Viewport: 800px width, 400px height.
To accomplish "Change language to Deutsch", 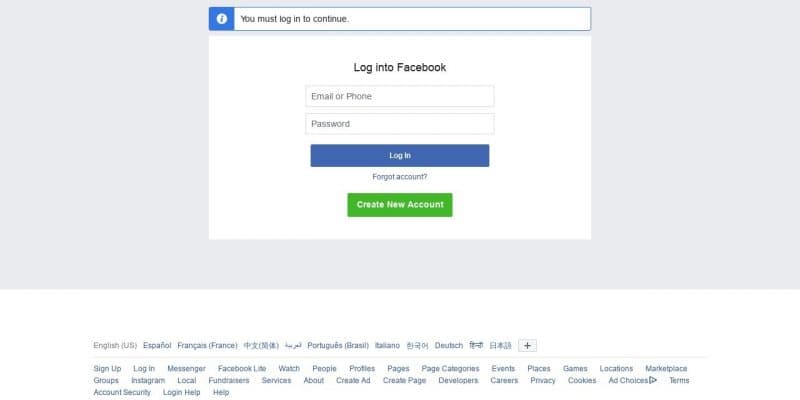I will (449, 346).
